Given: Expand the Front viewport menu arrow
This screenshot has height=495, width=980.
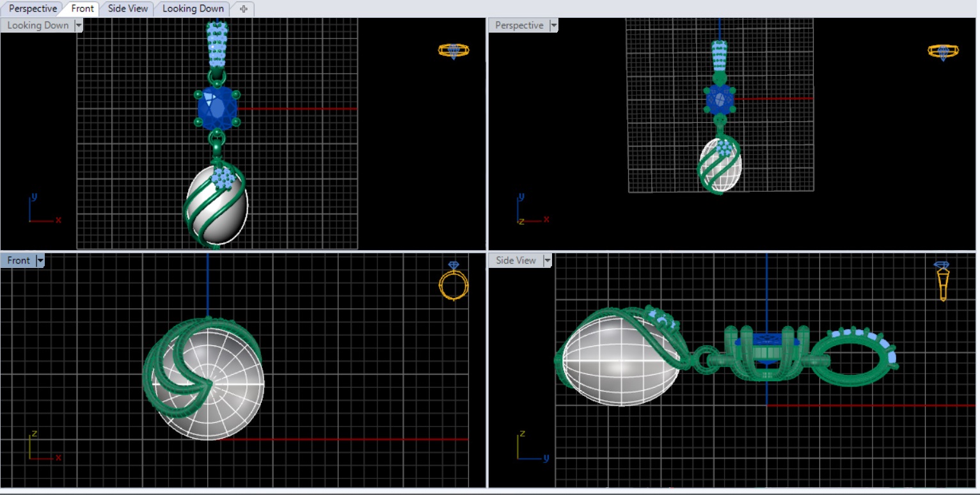Looking at the screenshot, I should 40,260.
